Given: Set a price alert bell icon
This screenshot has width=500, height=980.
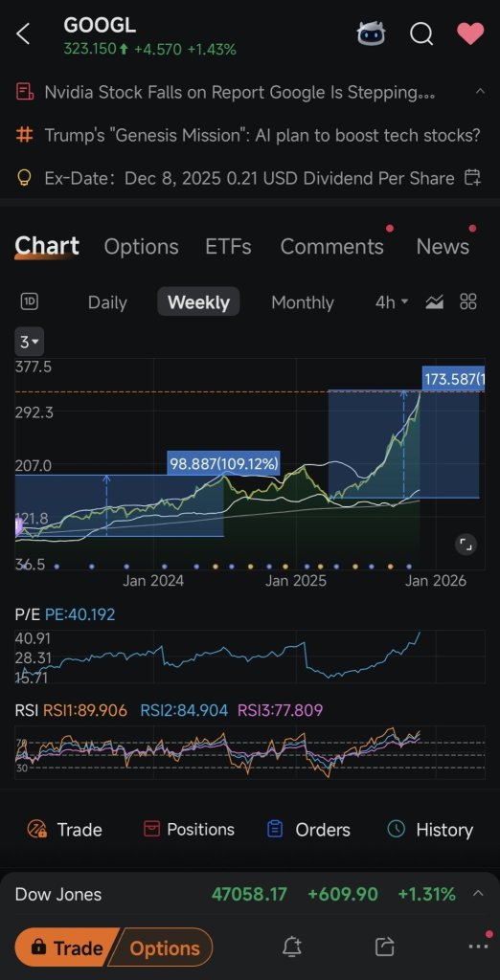Looking at the screenshot, I should tap(291, 947).
